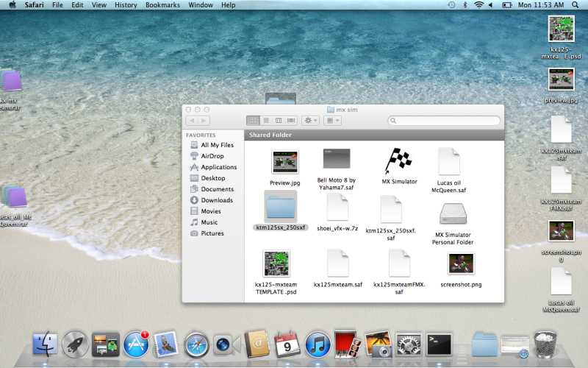Select screenshot.png in Finder window
The width and height of the screenshot is (588, 368).
pos(461,263)
